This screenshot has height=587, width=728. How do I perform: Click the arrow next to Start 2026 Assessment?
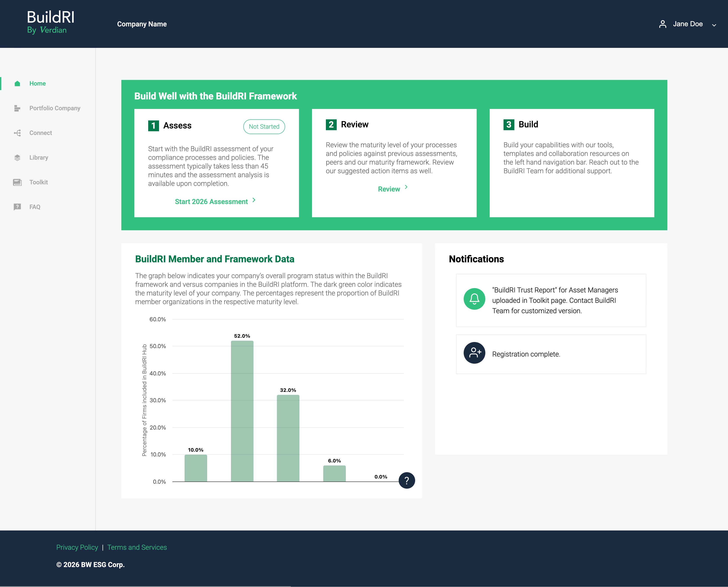pyautogui.click(x=254, y=200)
